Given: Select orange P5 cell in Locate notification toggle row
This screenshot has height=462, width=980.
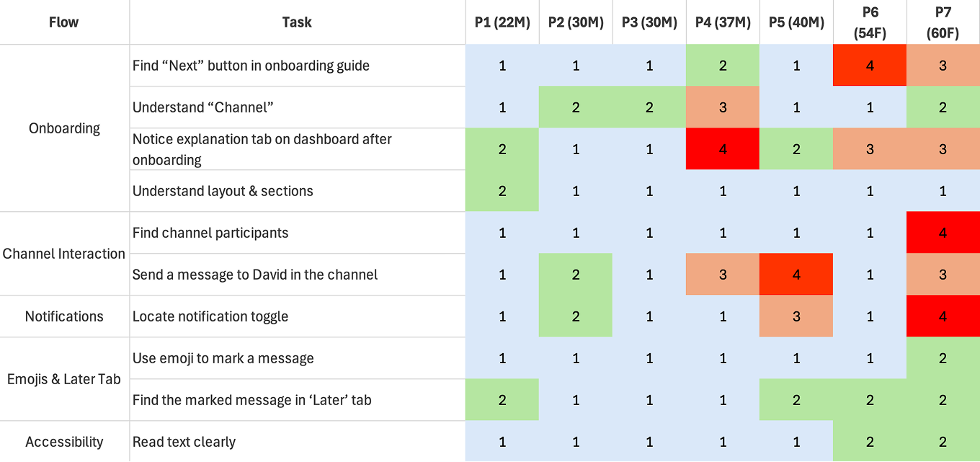Looking at the screenshot, I should coord(796,316).
